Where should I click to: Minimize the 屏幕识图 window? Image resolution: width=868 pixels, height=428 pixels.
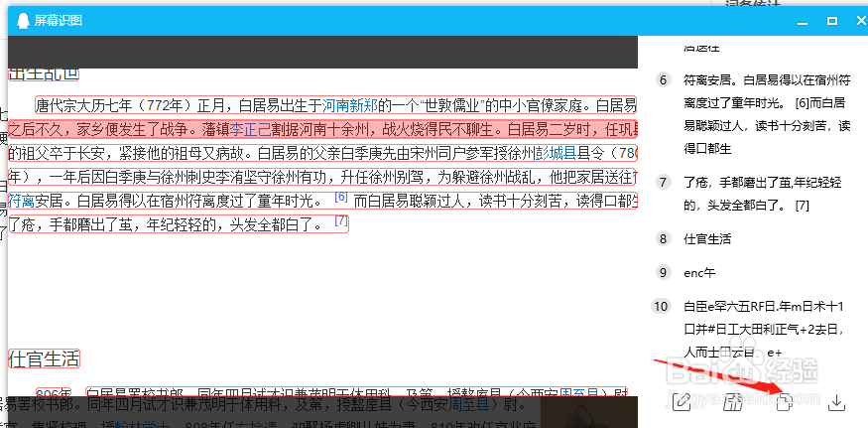[x=803, y=21]
